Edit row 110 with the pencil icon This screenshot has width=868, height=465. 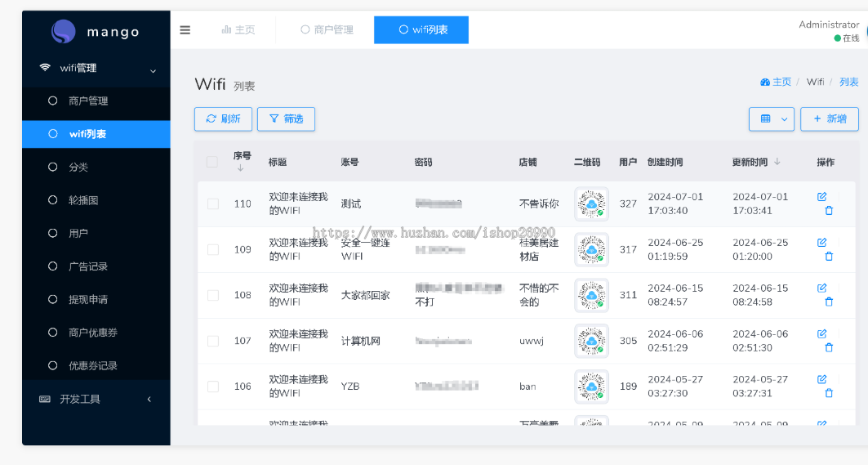(821, 197)
